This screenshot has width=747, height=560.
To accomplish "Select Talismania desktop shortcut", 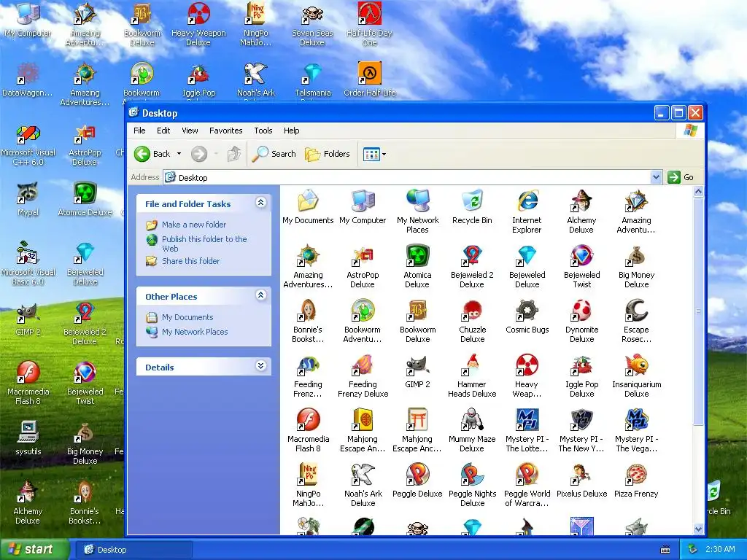I will pos(312,74).
